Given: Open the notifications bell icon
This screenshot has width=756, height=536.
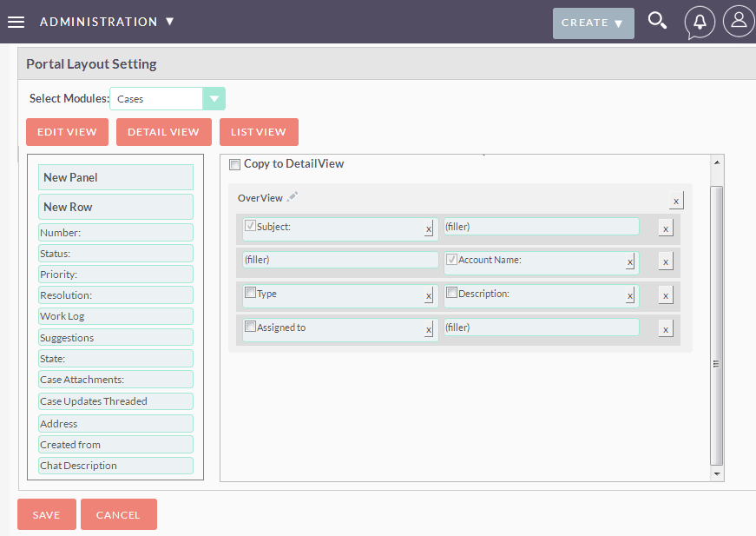Looking at the screenshot, I should point(700,23).
